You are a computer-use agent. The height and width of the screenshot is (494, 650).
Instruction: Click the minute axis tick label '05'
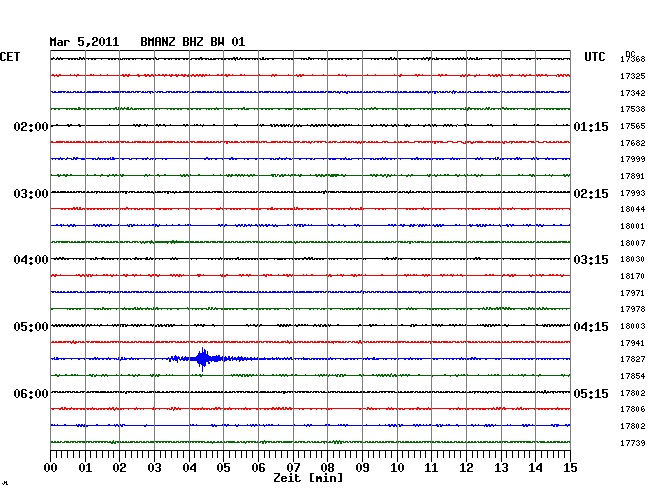pyautogui.click(x=223, y=468)
